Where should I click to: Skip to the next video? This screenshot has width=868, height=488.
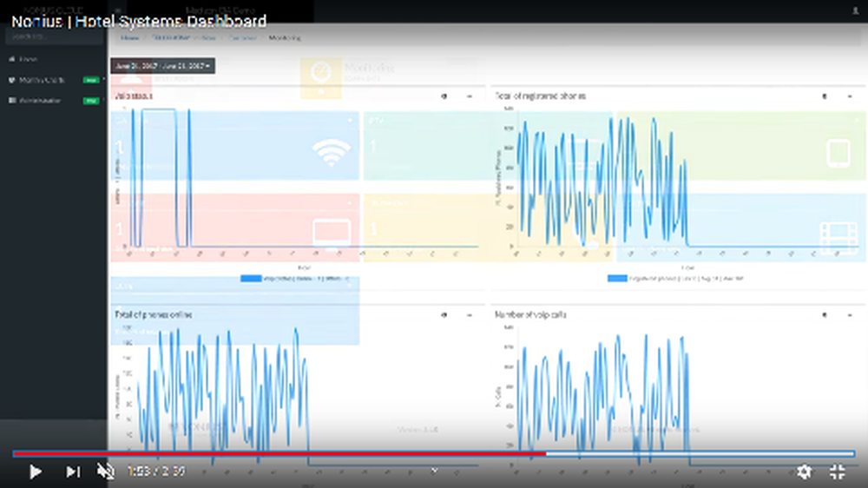[73, 472]
